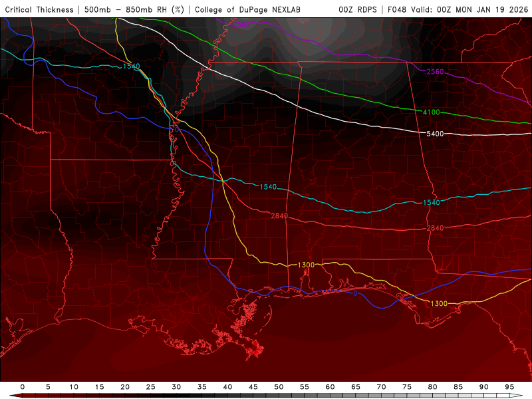Select the "500mb – 850mb RH (%)" header label
Viewport: 532px width, 399px height.
pos(134,9)
